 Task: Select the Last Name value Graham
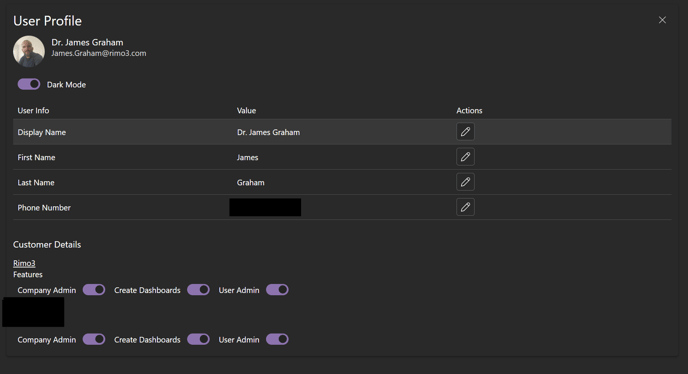[251, 183]
